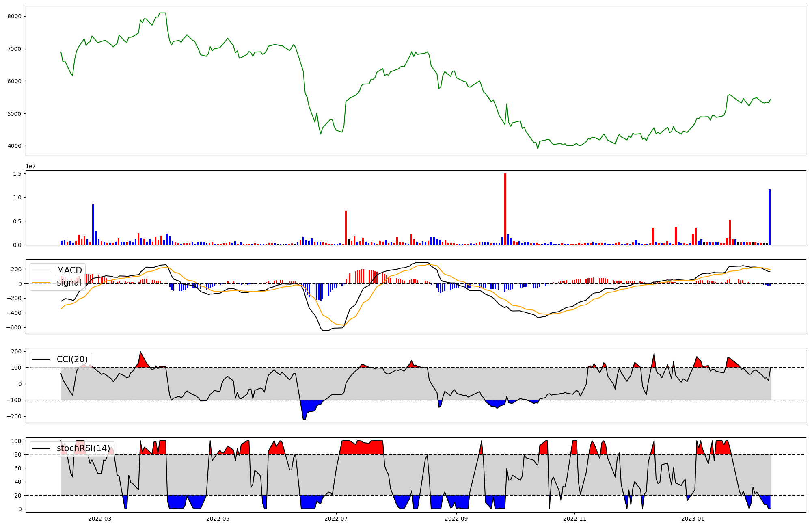
Task: Click the tallest red volume bar
Action: 505,209
